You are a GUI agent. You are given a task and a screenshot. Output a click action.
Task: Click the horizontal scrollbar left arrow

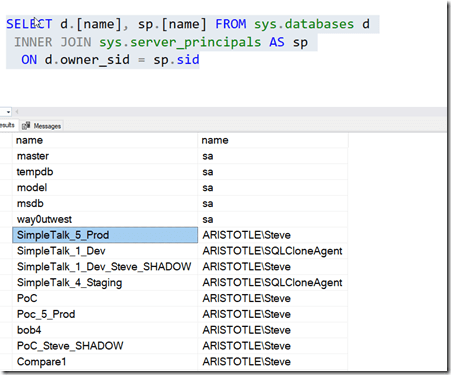17,112
